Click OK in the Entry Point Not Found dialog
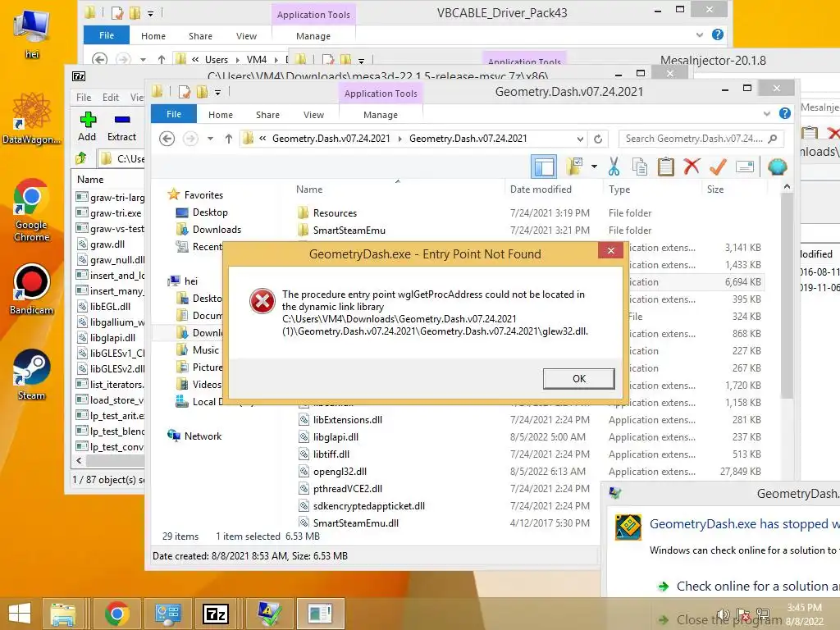This screenshot has height=630, width=840. coord(578,379)
